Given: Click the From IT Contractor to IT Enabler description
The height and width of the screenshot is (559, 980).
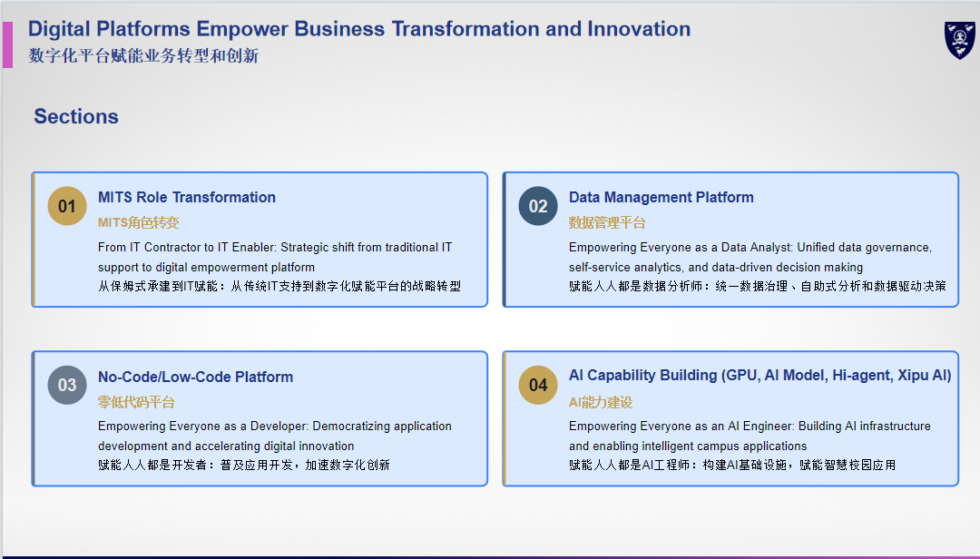Looking at the screenshot, I should click(x=275, y=257).
